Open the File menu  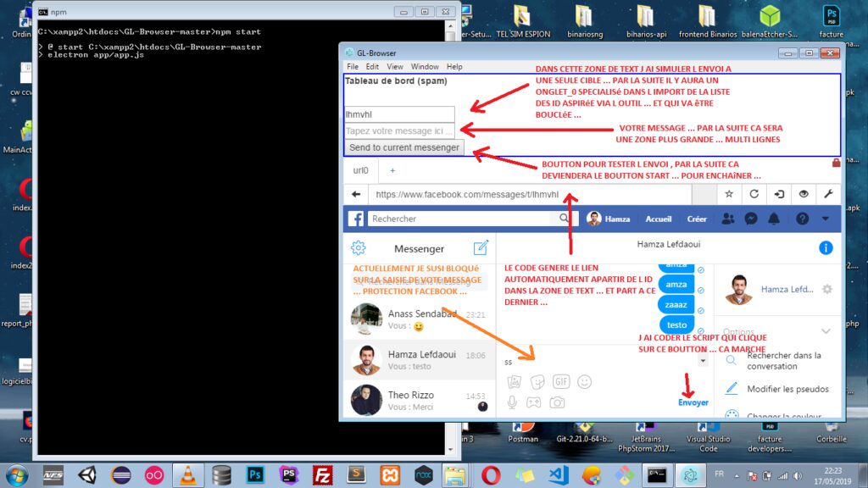[353, 66]
